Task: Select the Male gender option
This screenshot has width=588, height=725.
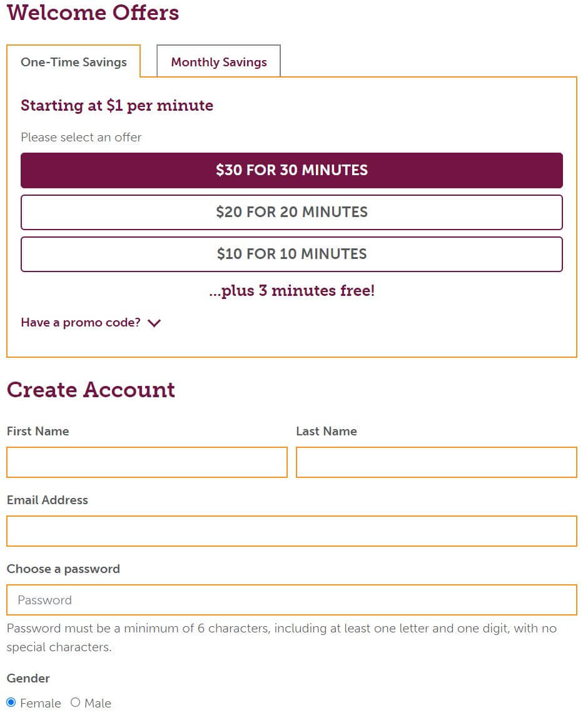Action: (x=75, y=702)
